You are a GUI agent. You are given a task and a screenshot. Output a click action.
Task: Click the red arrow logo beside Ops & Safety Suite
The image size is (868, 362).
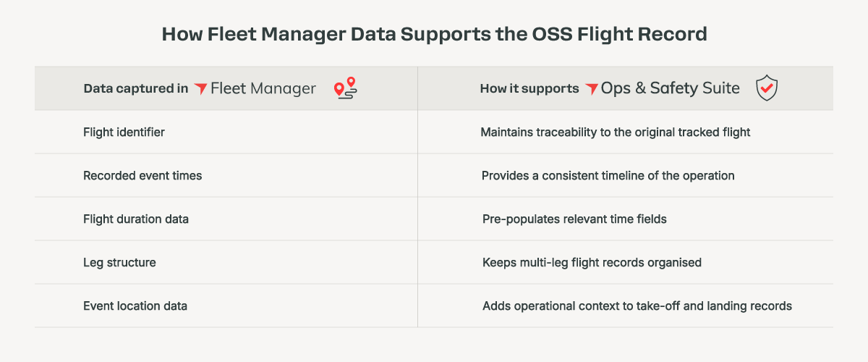pyautogui.click(x=592, y=89)
